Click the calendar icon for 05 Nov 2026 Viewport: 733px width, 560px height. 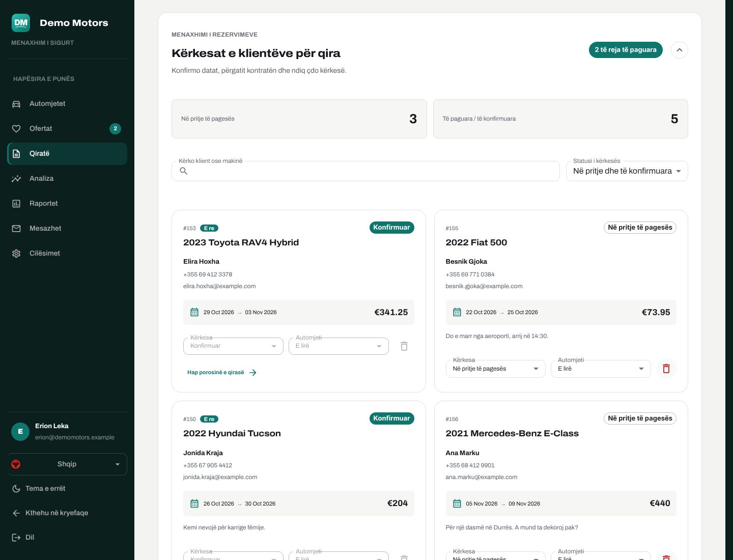pyautogui.click(x=457, y=503)
